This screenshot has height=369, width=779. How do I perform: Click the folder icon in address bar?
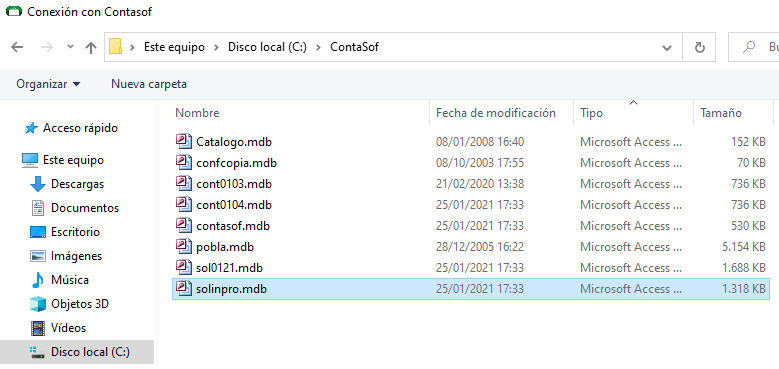[115, 47]
